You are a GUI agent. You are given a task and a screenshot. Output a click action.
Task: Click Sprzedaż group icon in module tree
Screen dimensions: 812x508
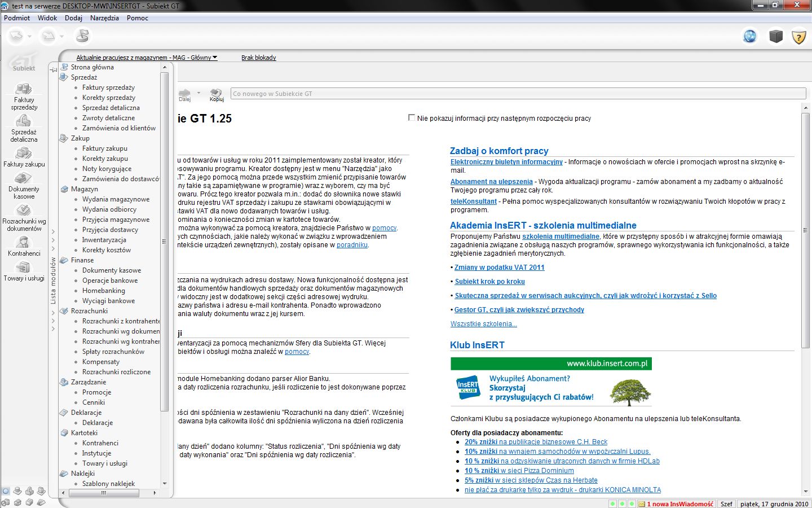[64, 77]
